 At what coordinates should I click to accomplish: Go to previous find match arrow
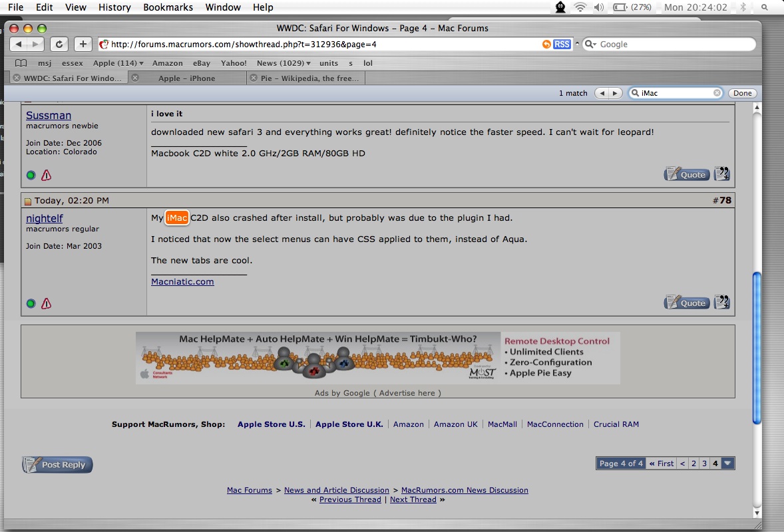(602, 93)
